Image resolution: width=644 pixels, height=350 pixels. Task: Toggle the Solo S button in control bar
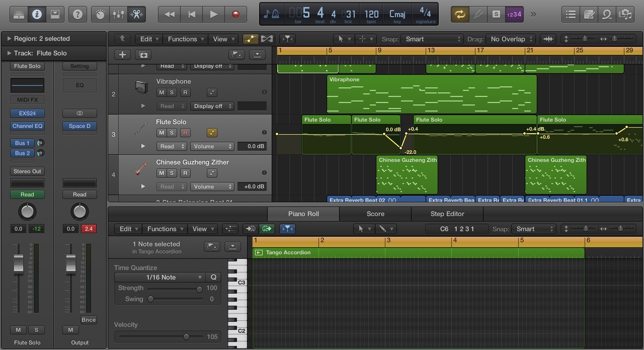(x=496, y=14)
